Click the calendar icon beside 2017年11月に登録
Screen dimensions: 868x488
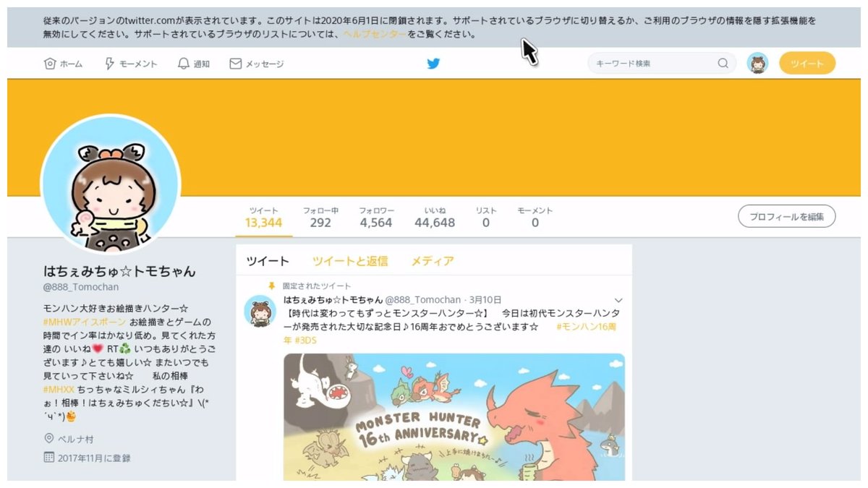(x=49, y=458)
